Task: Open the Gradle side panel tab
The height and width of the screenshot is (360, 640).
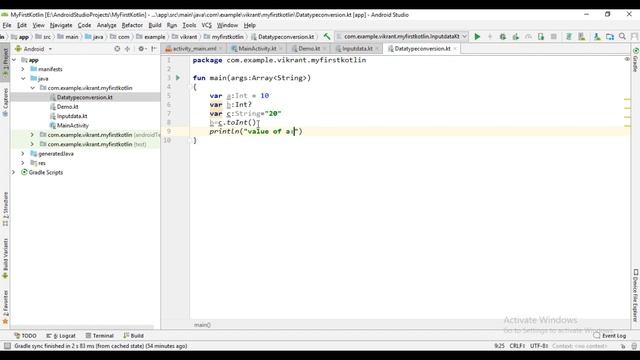Action: point(636,60)
